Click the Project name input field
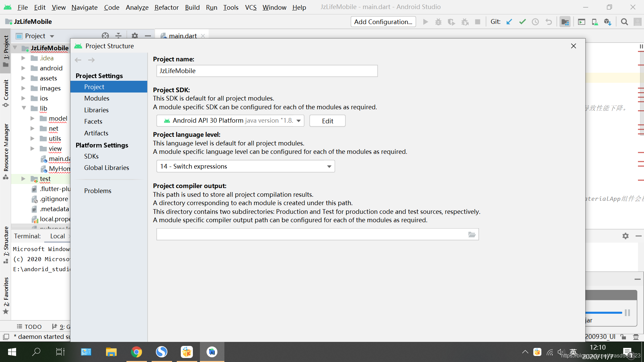 pos(267,71)
